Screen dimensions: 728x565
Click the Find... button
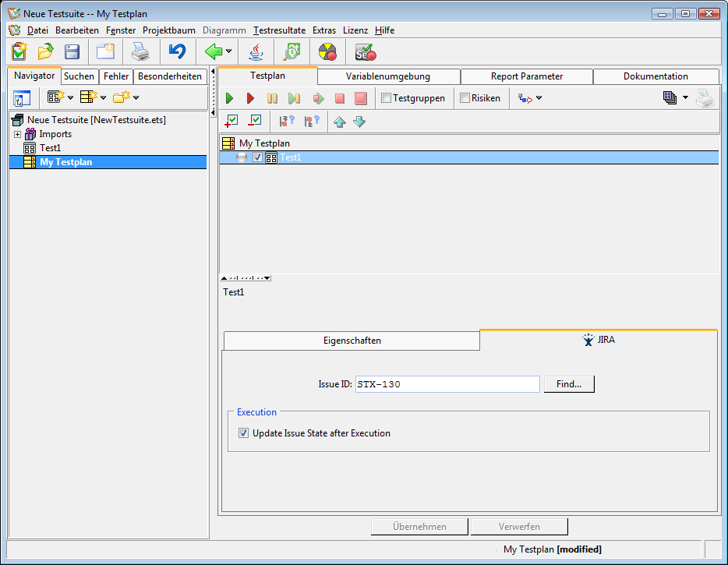(x=569, y=384)
